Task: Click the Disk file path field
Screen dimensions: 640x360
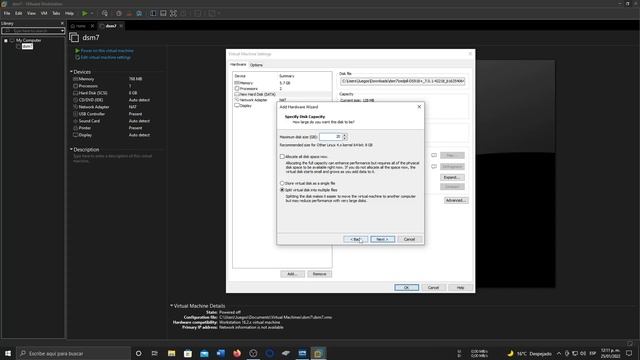Action: pyautogui.click(x=402, y=81)
